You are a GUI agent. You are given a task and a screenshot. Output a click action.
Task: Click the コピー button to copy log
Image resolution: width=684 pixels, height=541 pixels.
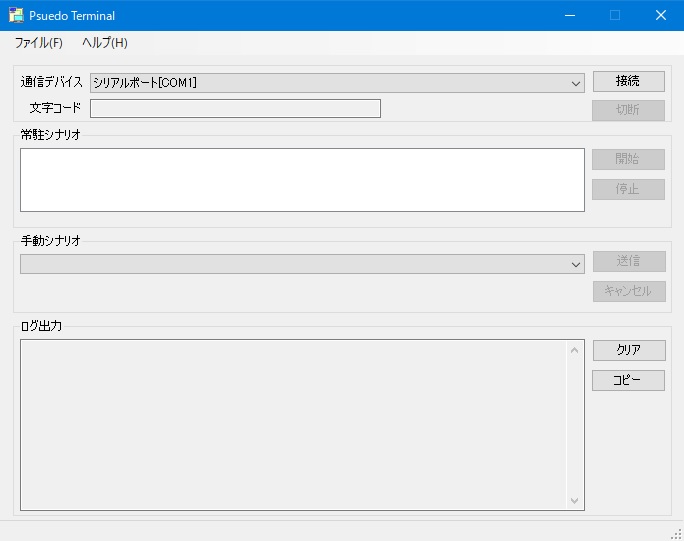[x=628, y=380]
